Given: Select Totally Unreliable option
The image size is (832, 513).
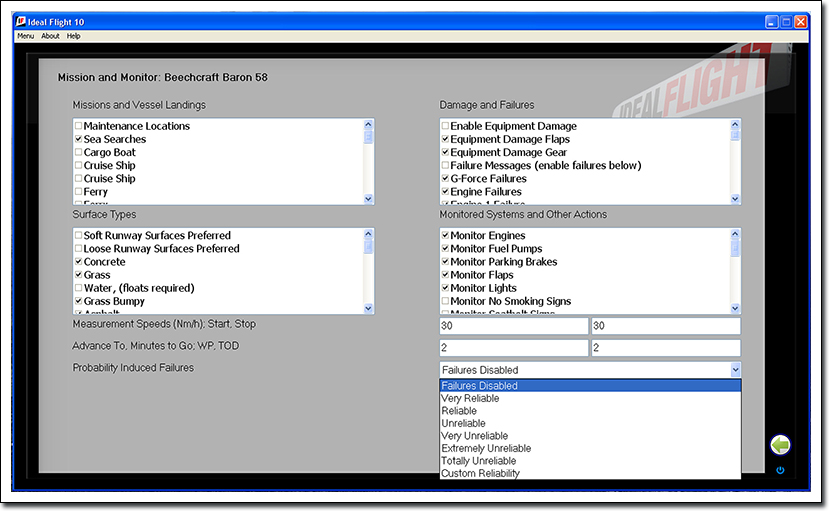Looking at the screenshot, I should [590, 461].
